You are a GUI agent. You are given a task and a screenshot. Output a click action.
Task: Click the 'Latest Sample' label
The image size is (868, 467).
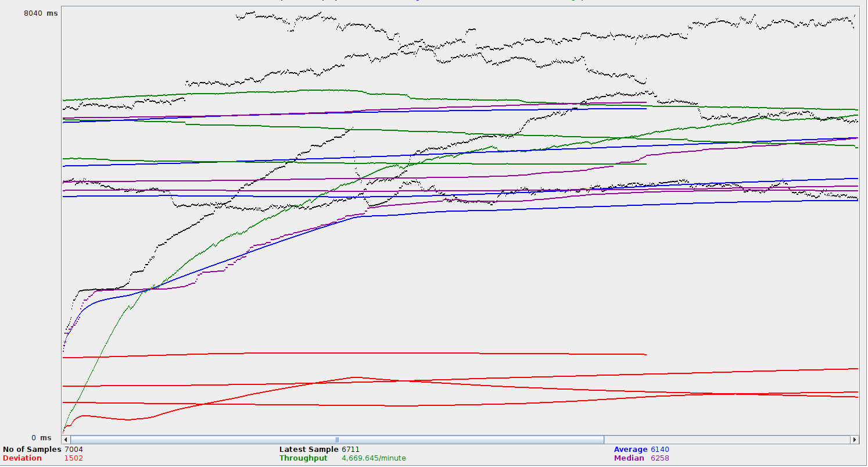tap(309, 450)
